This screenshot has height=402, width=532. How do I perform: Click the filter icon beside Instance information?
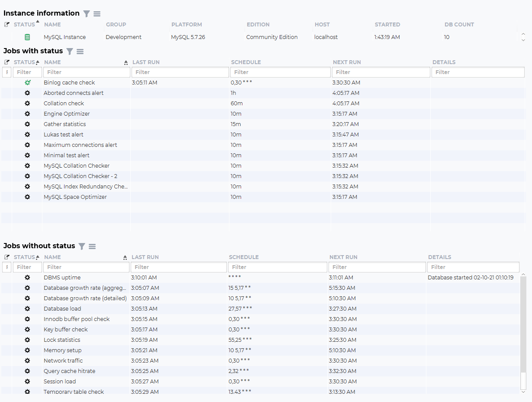click(x=87, y=14)
